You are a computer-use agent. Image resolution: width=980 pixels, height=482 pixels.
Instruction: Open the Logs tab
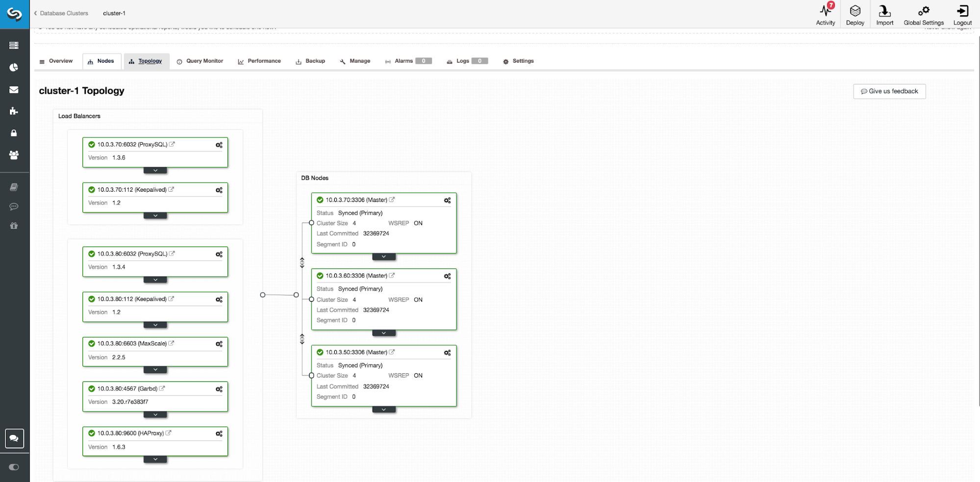(467, 61)
